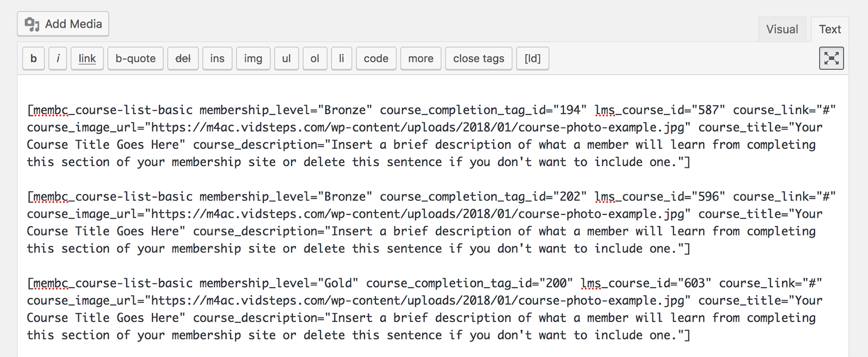Insert the read more tag
The width and height of the screenshot is (868, 357).
(x=421, y=58)
